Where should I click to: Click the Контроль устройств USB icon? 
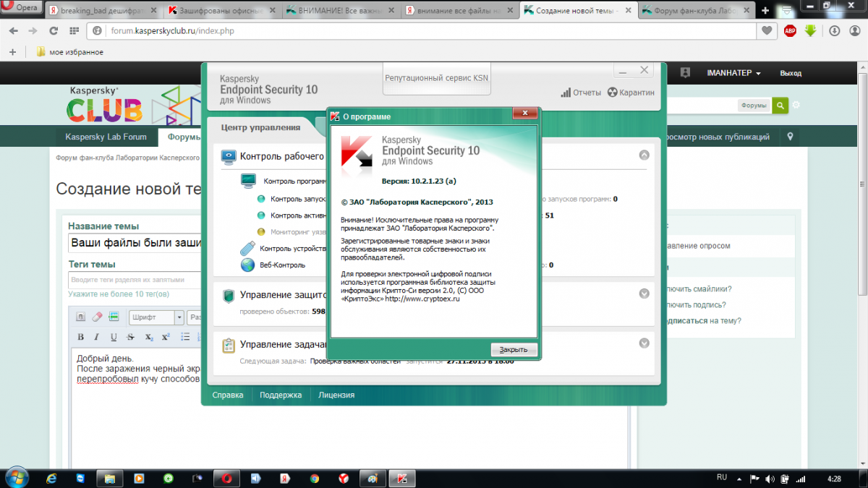coord(248,249)
